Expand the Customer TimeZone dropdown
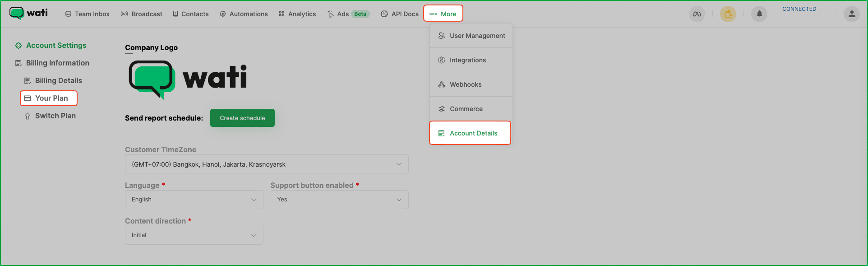This screenshot has width=868, height=266. pyautogui.click(x=267, y=164)
